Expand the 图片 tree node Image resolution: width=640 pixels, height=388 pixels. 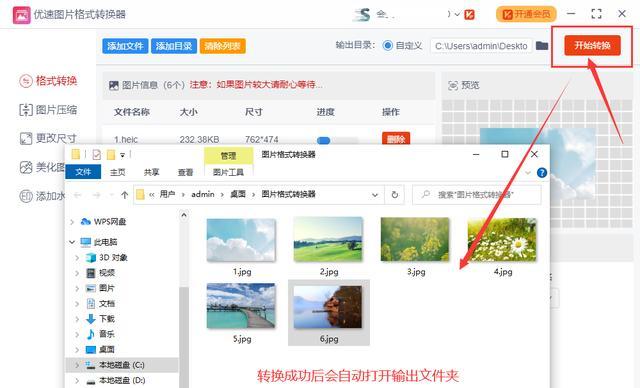click(77, 288)
